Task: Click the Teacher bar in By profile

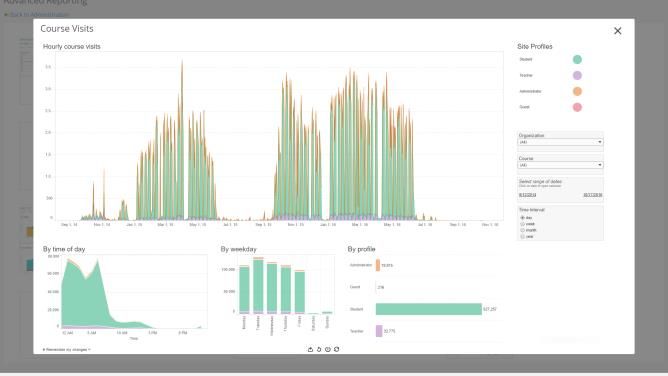Action: tap(379, 331)
